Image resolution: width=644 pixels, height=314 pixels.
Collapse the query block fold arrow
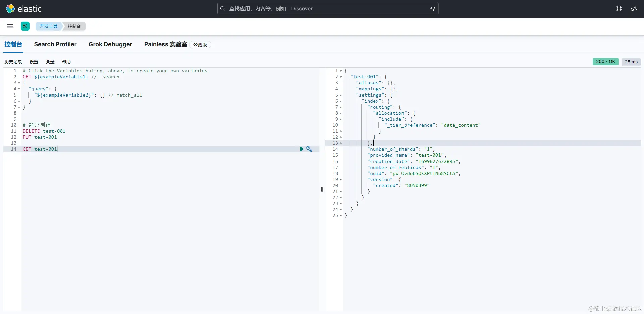click(19, 89)
